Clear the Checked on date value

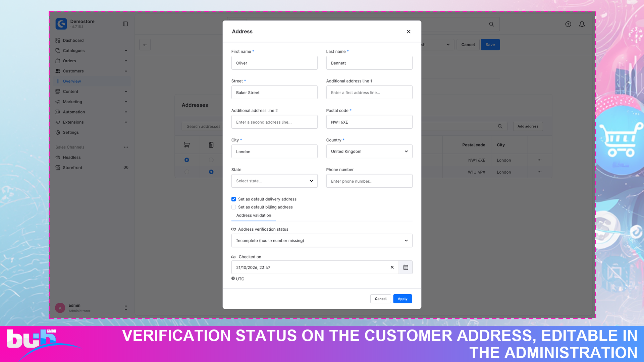point(392,267)
